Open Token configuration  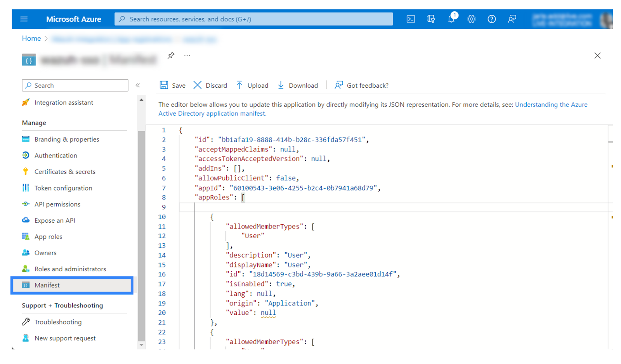pos(63,188)
